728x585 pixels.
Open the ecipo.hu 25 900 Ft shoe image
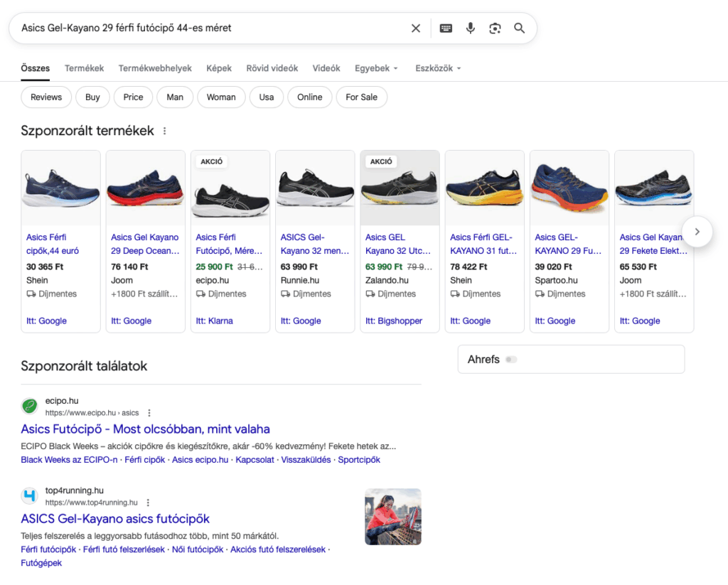tap(230, 188)
